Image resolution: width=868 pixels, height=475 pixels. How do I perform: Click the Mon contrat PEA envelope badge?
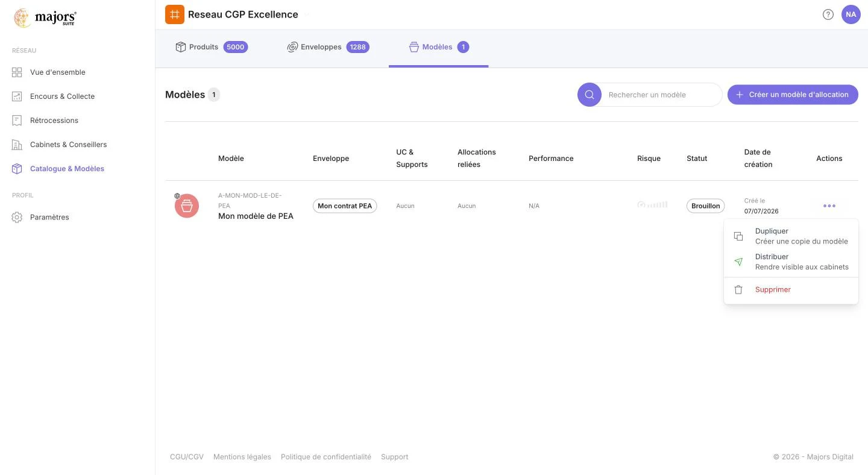tap(345, 206)
